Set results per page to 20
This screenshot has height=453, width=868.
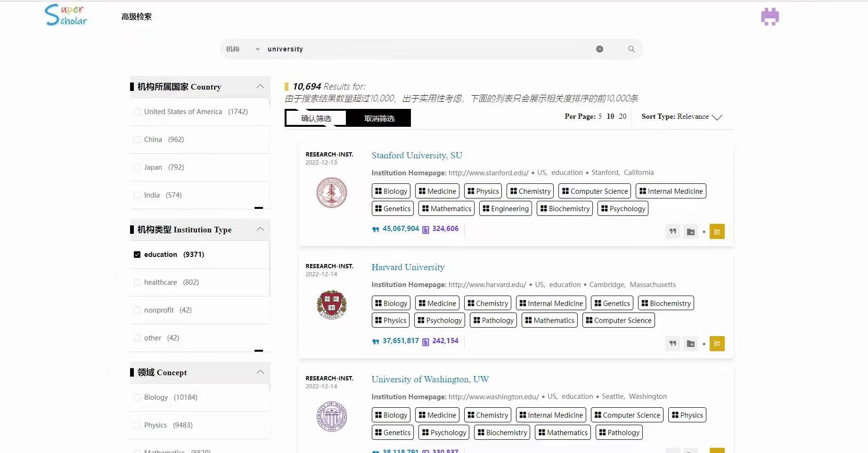622,116
